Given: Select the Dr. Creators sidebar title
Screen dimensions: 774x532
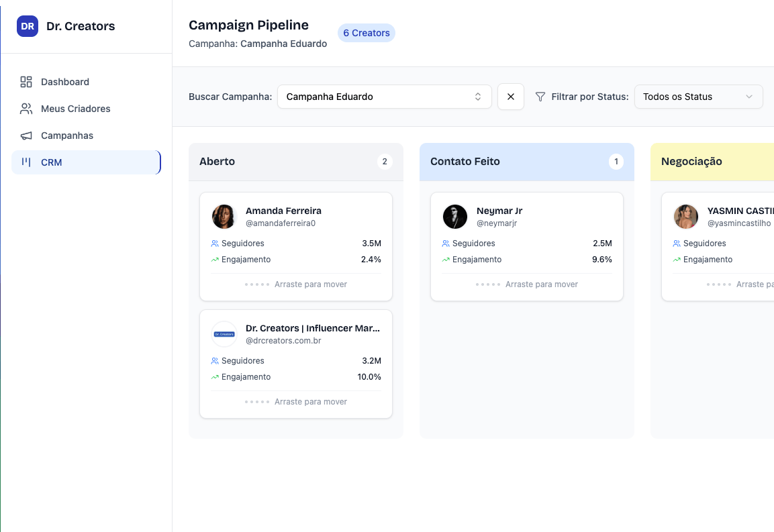Looking at the screenshot, I should [81, 26].
